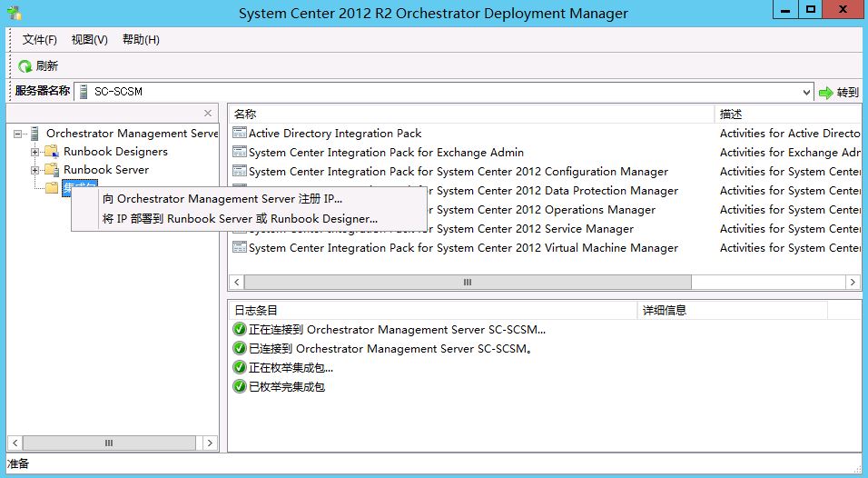Click the tree pane scrollbar left arrow
This screenshot has width=868, height=478.
tap(15, 443)
